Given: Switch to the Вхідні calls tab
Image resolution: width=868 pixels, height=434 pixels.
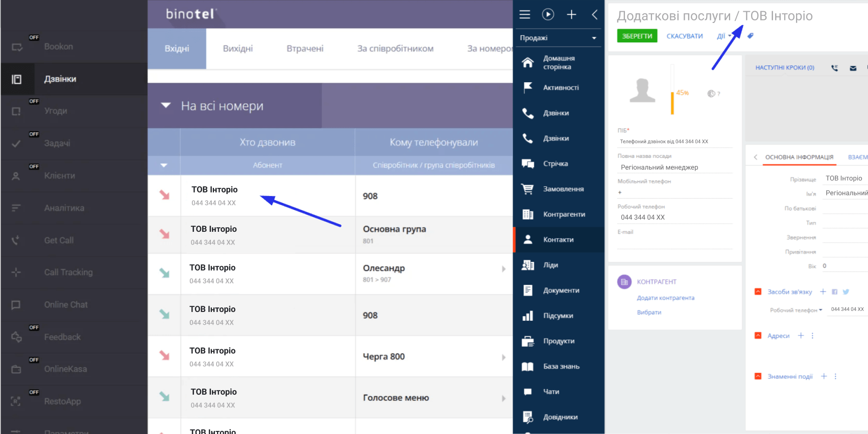Looking at the screenshot, I should point(177,49).
